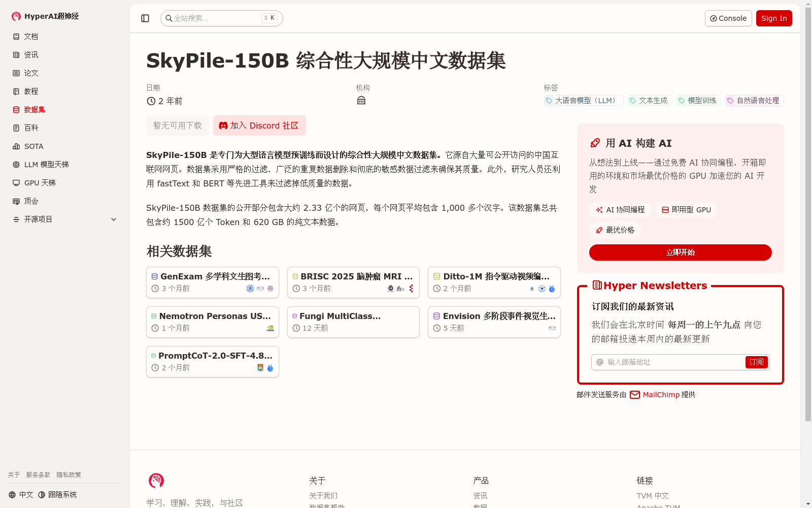Click the 即用型 GPU chip

point(686,210)
